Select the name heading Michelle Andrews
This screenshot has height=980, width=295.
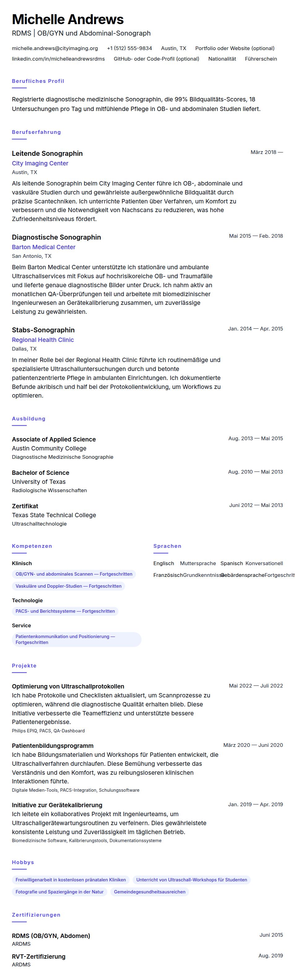[68, 19]
